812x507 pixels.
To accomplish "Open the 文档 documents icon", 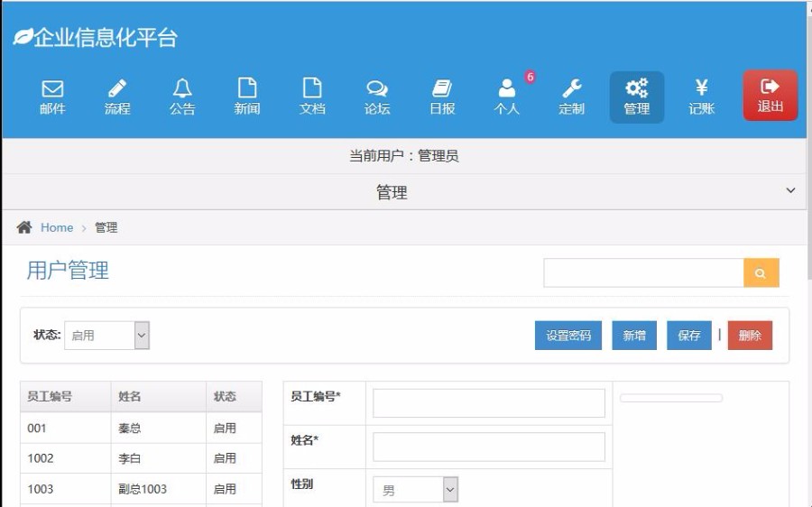I will point(312,97).
